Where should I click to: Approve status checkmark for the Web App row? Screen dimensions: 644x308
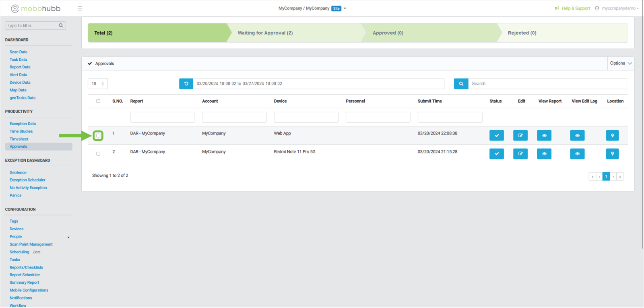coord(496,136)
